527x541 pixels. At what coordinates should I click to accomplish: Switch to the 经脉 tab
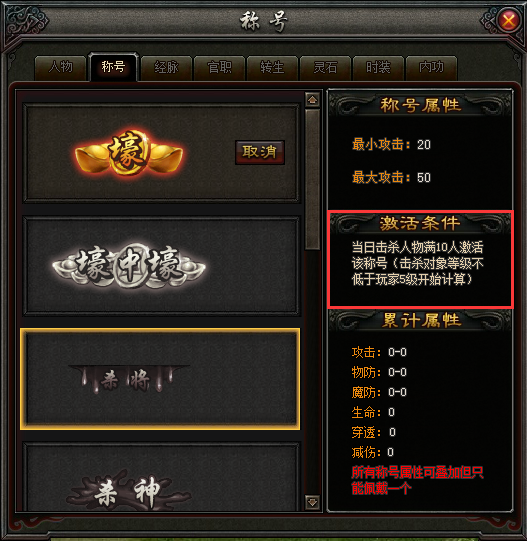[x=166, y=68]
